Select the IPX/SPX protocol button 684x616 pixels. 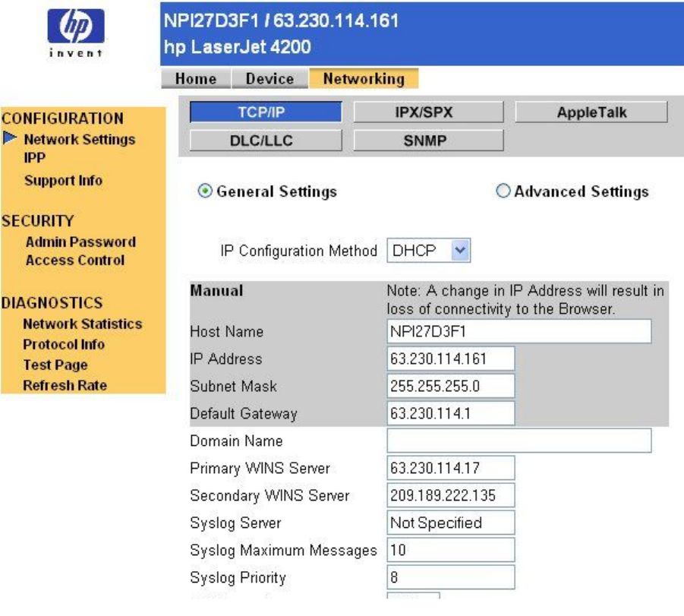[428, 112]
